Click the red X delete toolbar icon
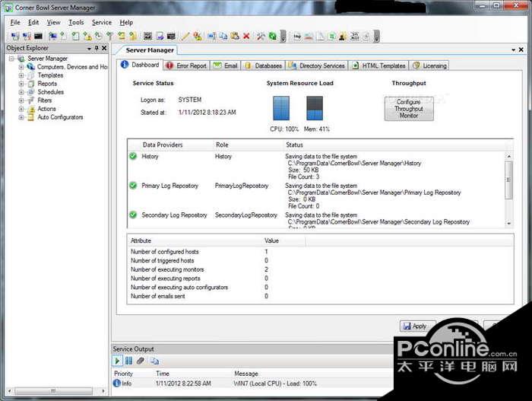The image size is (532, 401). coord(247,37)
